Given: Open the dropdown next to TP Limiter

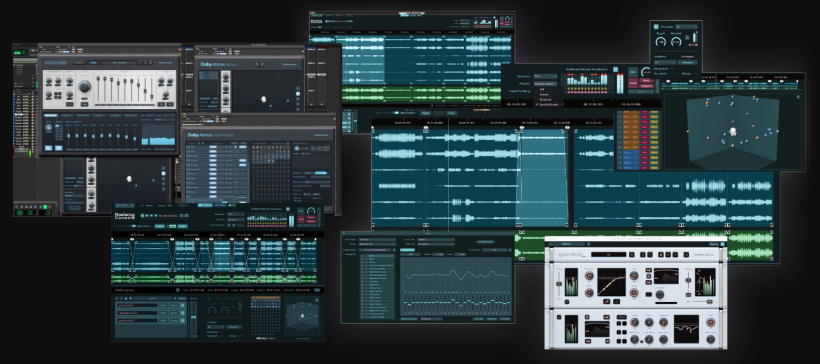Looking at the screenshot, I should click(687, 27).
